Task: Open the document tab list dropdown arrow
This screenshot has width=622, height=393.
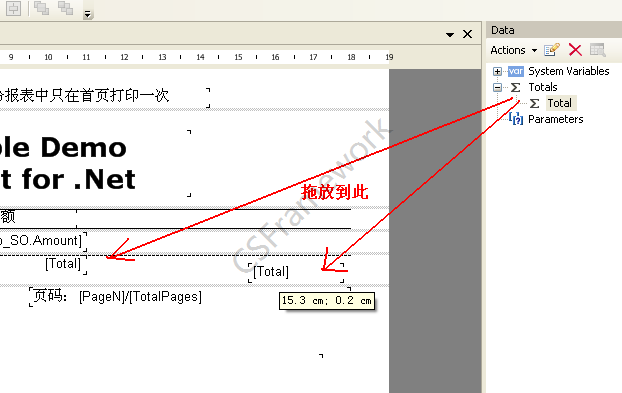Action: click(x=449, y=35)
